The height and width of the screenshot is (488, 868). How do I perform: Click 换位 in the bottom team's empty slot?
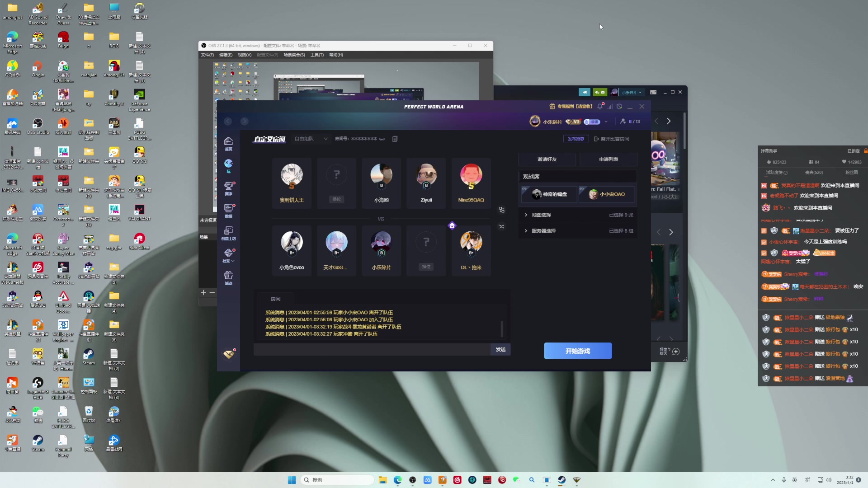coord(426,267)
